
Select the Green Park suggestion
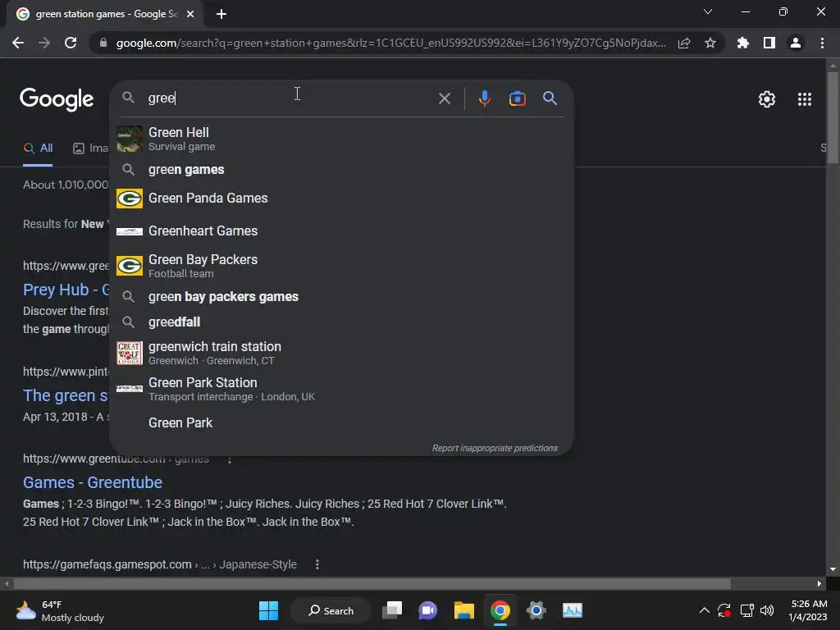pos(342,422)
